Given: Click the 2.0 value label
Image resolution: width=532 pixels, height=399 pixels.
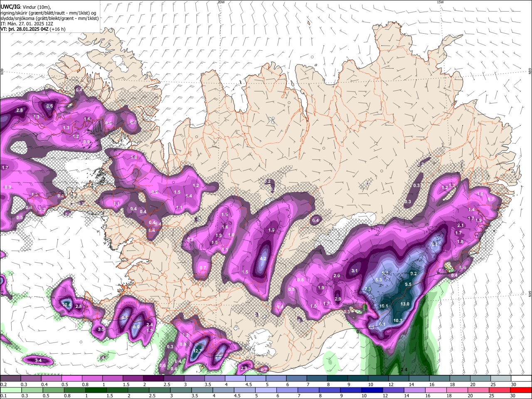Looking at the screenshot, I should pyautogui.click(x=337, y=276).
